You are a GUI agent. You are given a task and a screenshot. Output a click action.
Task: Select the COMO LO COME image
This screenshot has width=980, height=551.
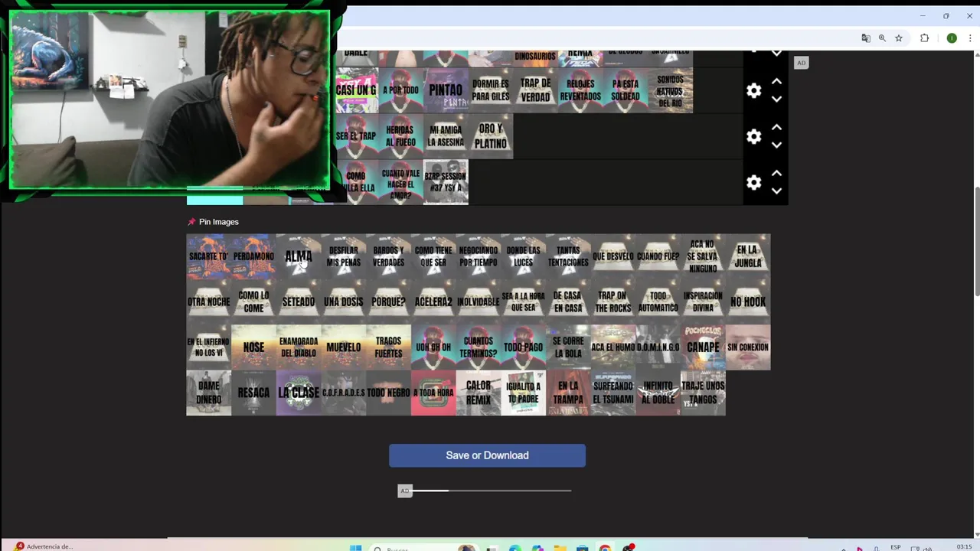tap(253, 302)
